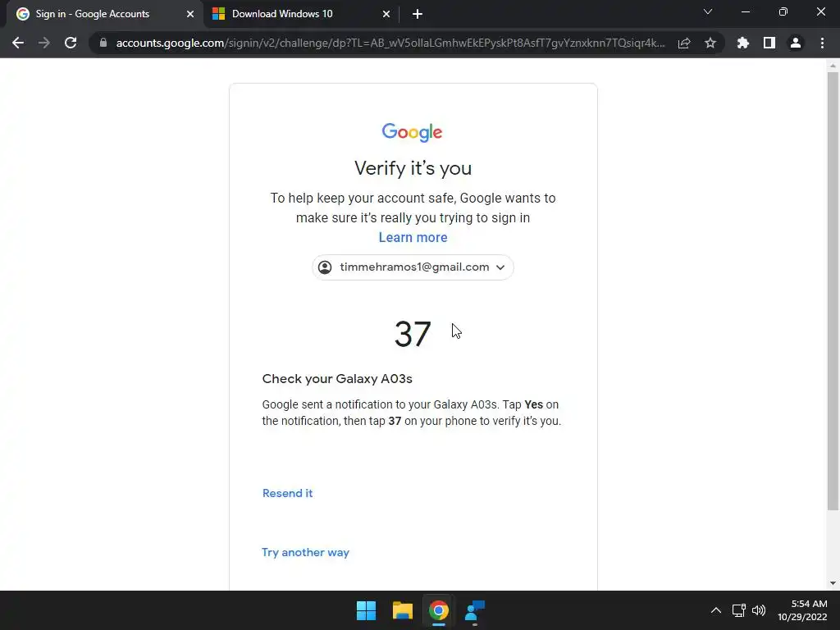Show hidden system tray icons
Screen dimensions: 840x630
point(715,610)
